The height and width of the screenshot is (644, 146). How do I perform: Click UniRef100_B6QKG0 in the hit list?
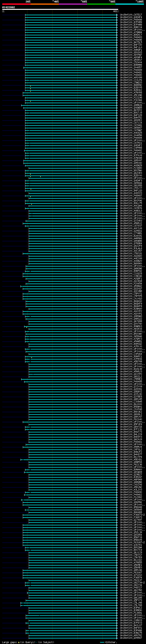tap(131, 301)
